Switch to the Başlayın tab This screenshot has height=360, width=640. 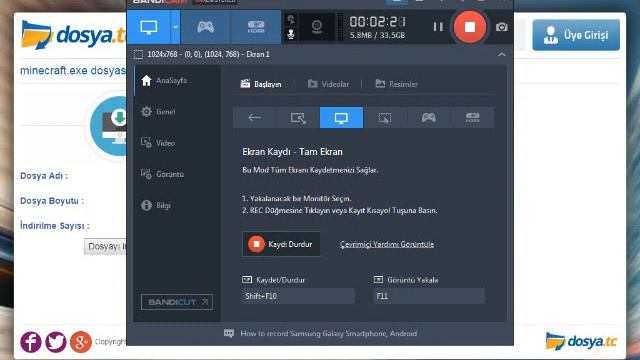click(261, 84)
